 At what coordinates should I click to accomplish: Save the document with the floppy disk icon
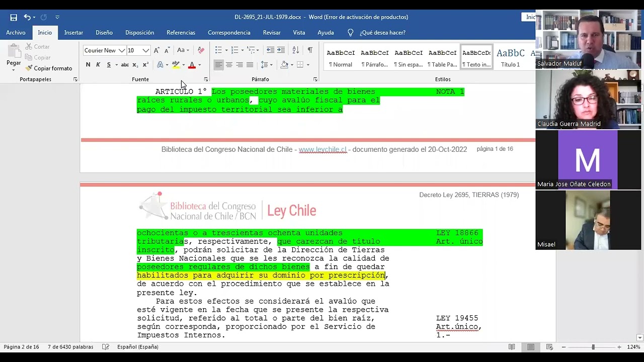[x=14, y=17]
